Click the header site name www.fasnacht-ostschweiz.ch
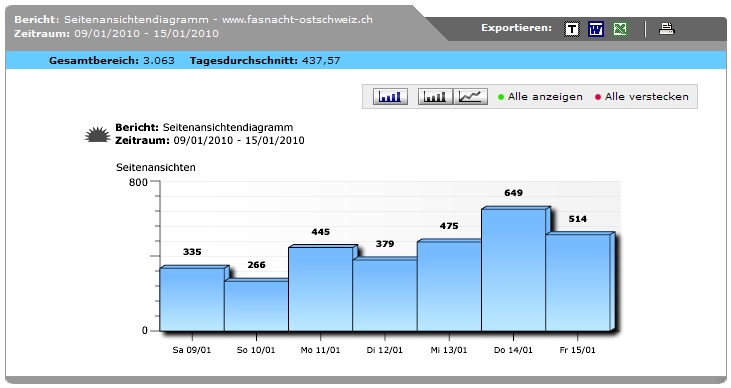 click(x=297, y=20)
